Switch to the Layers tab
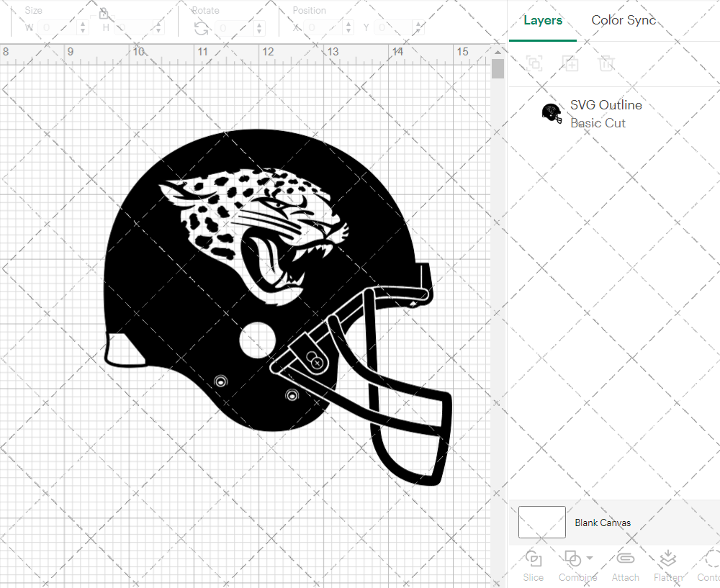Screen dimensions: 720x588 [x=543, y=20]
